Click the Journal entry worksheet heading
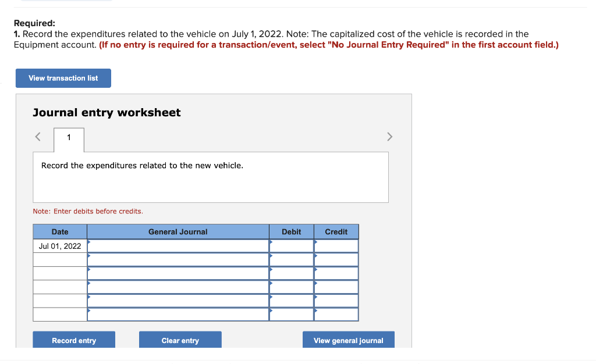 click(x=107, y=112)
